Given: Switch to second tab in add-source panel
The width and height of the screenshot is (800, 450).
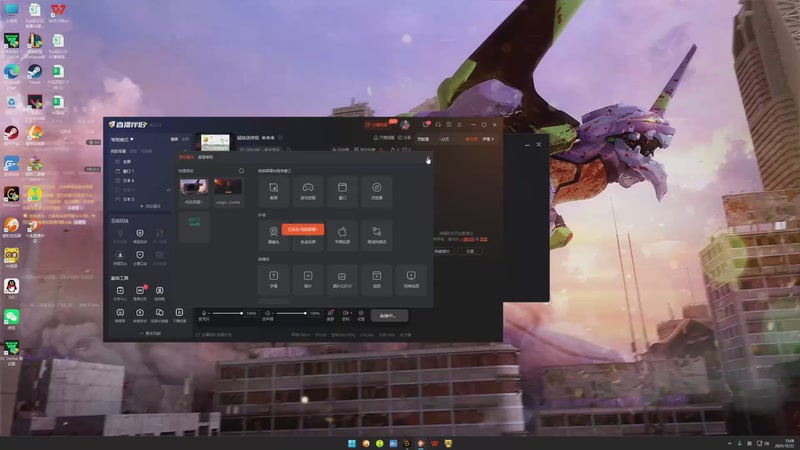Looking at the screenshot, I should (x=206, y=157).
